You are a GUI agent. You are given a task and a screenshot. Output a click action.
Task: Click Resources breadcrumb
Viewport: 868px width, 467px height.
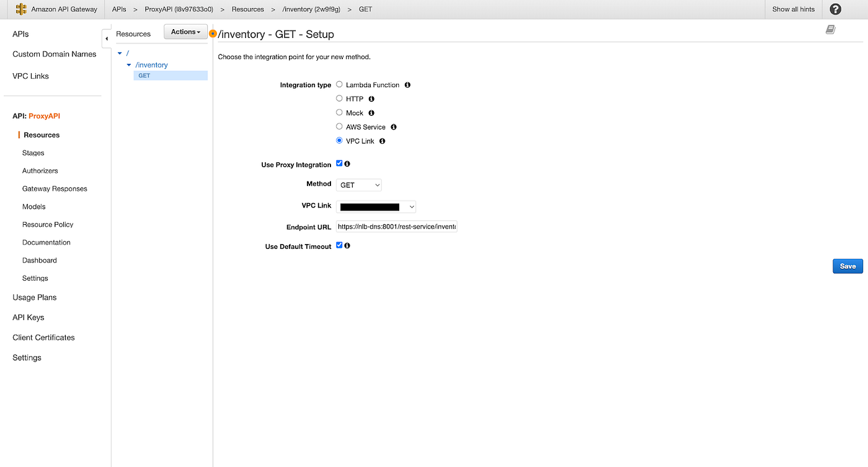click(x=248, y=9)
